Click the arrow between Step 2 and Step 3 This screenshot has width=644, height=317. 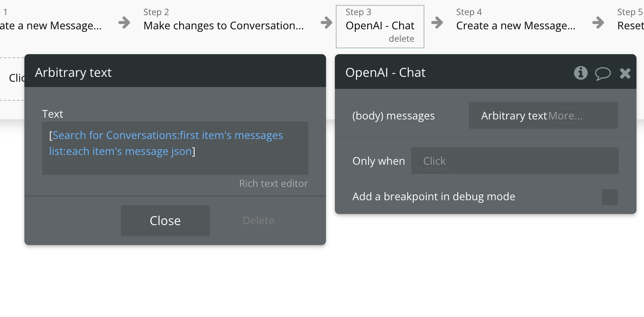point(326,22)
